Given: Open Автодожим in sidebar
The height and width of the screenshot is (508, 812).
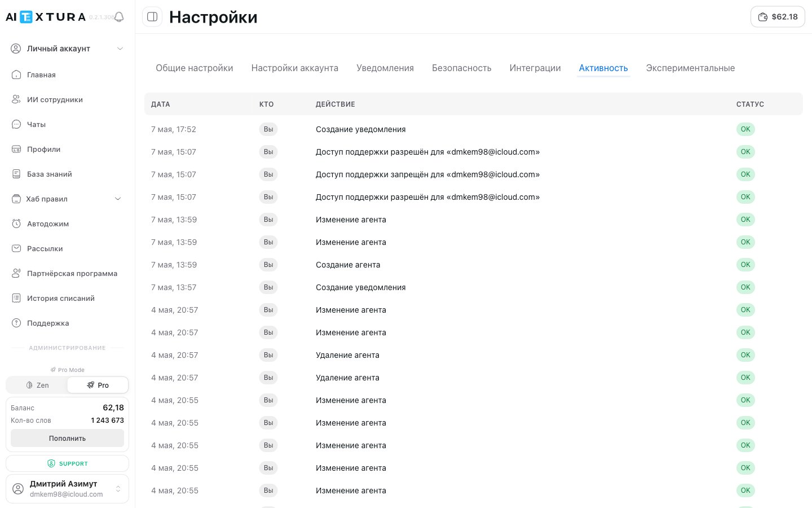Looking at the screenshot, I should 48,224.
